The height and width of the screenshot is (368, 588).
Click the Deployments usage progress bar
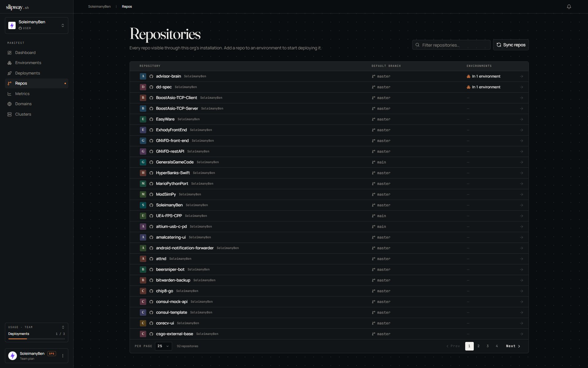(36, 339)
